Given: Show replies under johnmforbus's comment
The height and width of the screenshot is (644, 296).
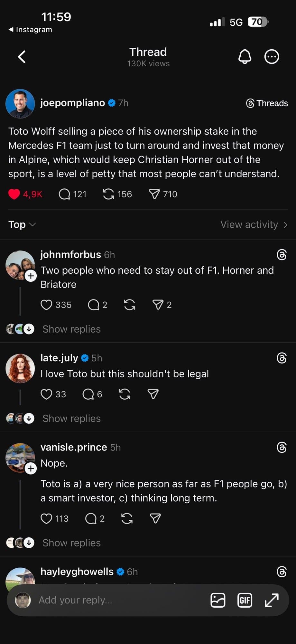Looking at the screenshot, I should click(x=71, y=329).
